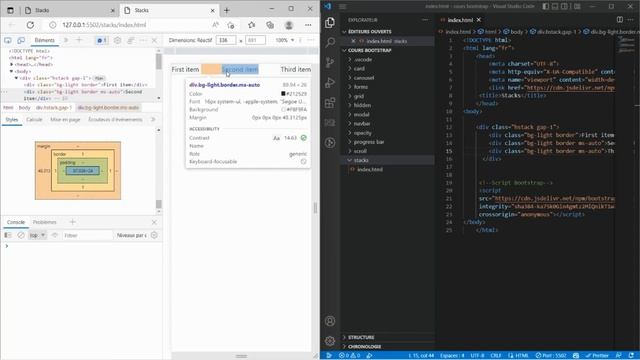Click the flex badge next to hstack div
640x360 pixels.
click(x=99, y=78)
